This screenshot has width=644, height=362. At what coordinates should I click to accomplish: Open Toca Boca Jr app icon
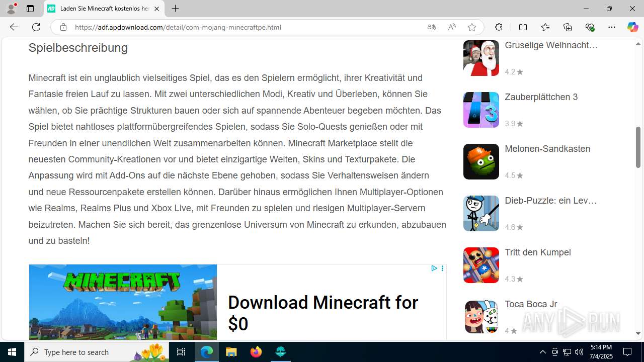click(x=481, y=317)
